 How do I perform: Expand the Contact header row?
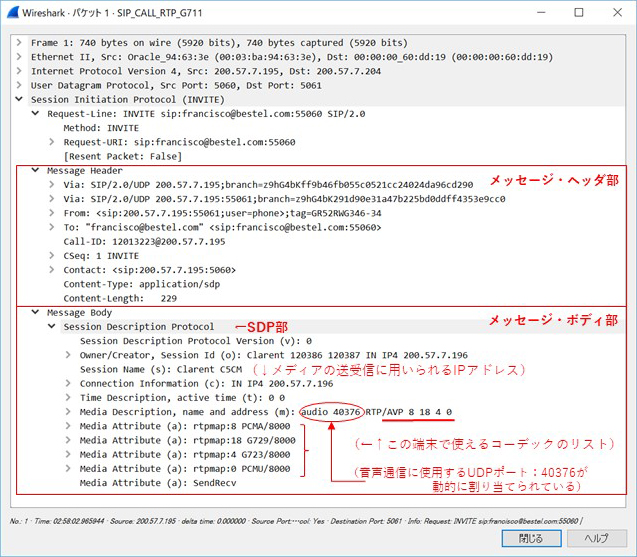52,270
